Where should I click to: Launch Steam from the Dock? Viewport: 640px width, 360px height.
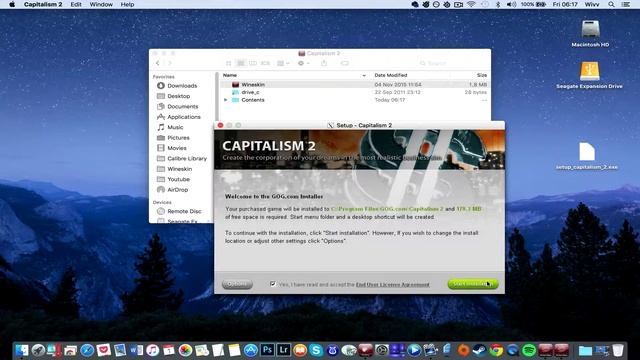pos(480,350)
